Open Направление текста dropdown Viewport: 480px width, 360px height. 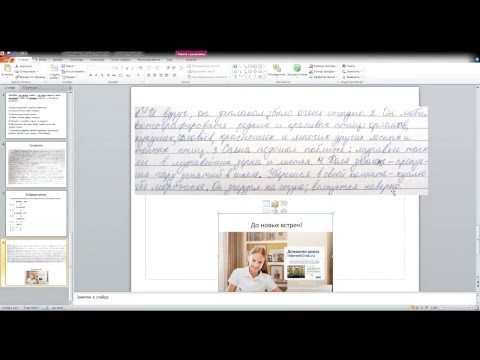203,66
